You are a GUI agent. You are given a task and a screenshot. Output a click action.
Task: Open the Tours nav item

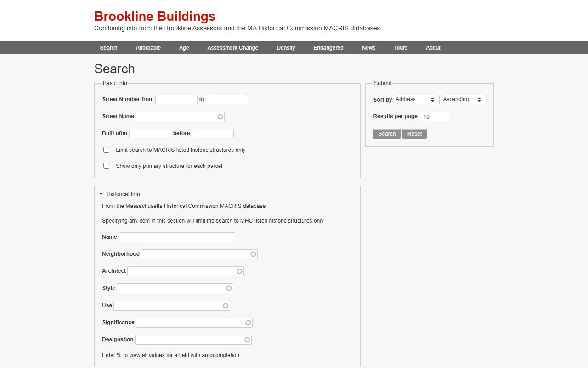[401, 48]
